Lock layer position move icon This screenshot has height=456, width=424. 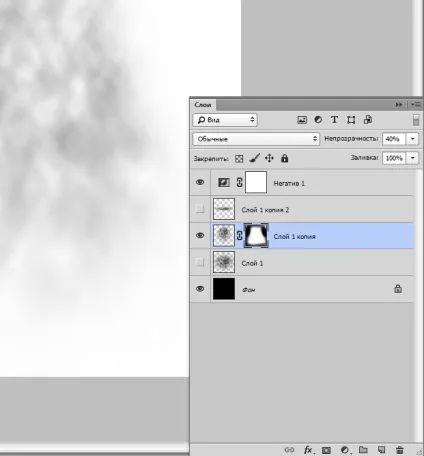pyautogui.click(x=269, y=158)
